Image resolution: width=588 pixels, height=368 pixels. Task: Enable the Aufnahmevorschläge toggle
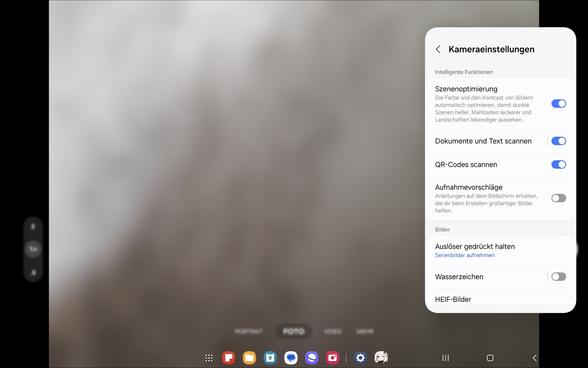(558, 198)
